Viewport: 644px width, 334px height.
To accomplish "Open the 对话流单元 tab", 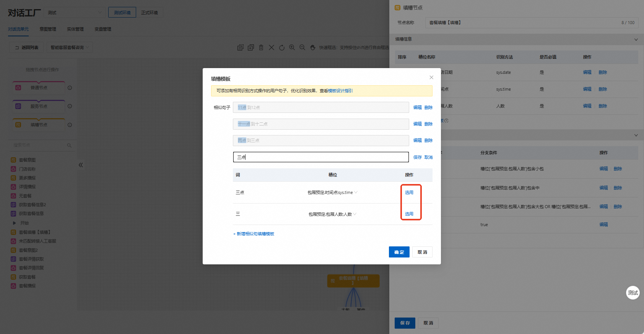I will pyautogui.click(x=18, y=29).
